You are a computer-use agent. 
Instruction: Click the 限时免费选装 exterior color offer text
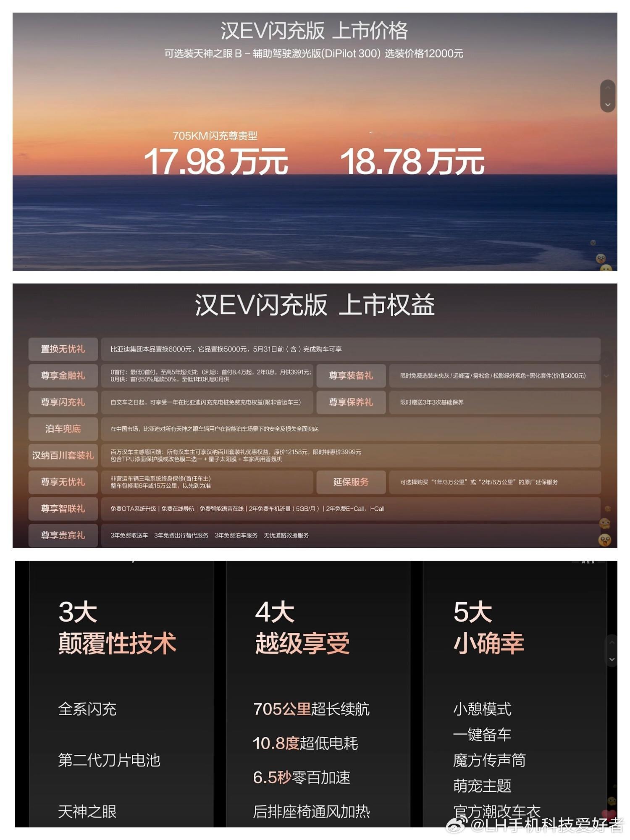(x=493, y=376)
